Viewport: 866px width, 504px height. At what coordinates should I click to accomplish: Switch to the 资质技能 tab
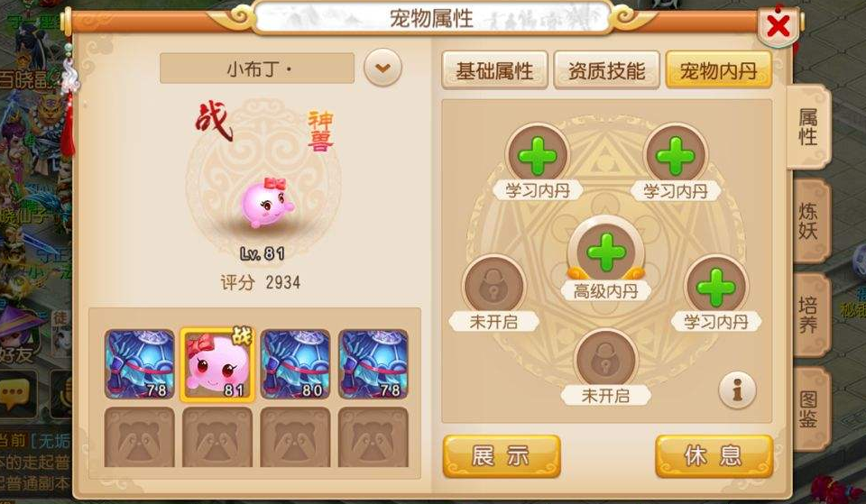click(x=606, y=70)
